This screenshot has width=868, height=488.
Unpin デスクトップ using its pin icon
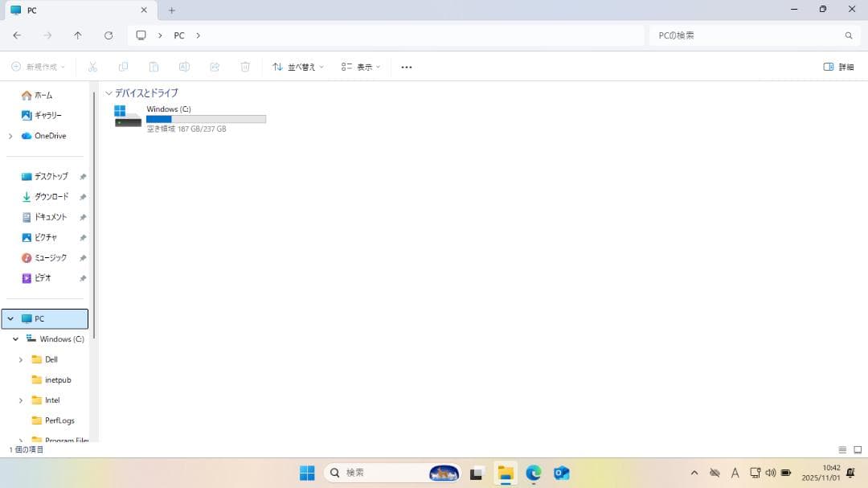click(83, 177)
